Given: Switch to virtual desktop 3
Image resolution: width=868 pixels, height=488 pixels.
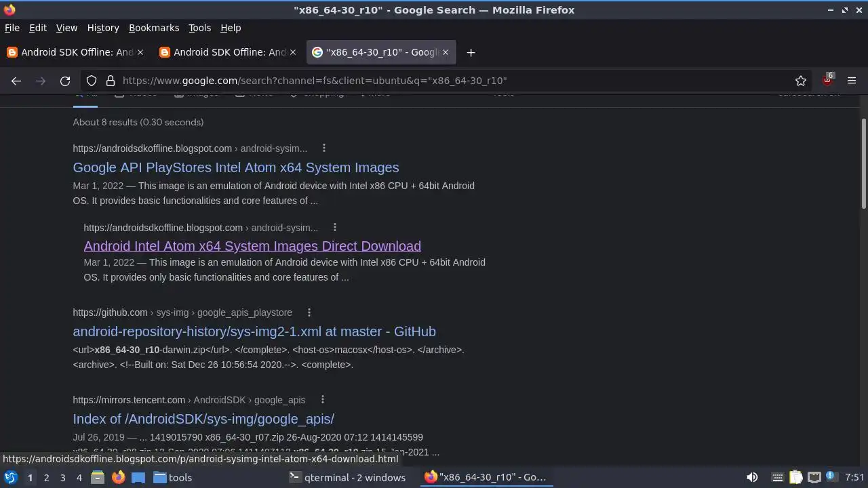Looking at the screenshot, I should 62,478.
